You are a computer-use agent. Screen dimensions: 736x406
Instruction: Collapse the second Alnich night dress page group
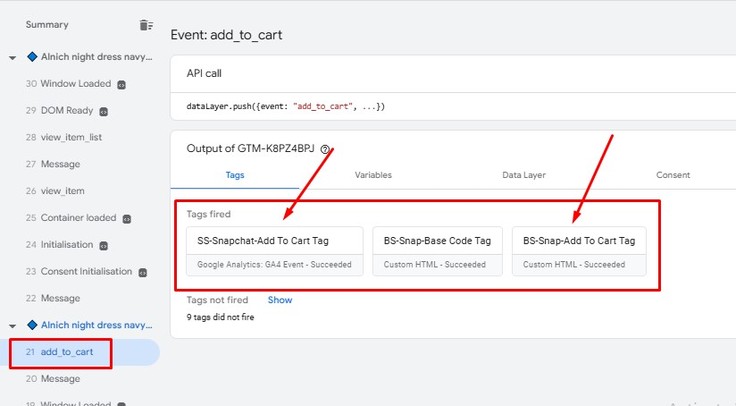click(12, 325)
